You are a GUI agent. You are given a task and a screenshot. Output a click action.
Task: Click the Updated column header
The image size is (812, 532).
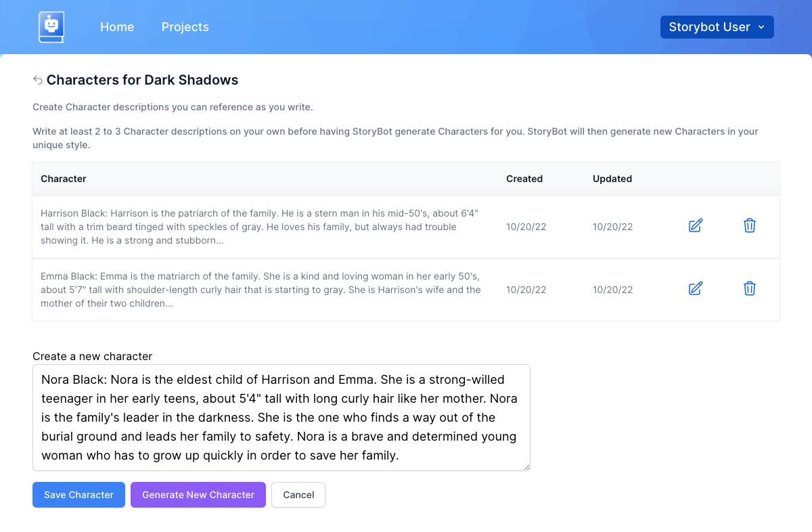point(612,179)
